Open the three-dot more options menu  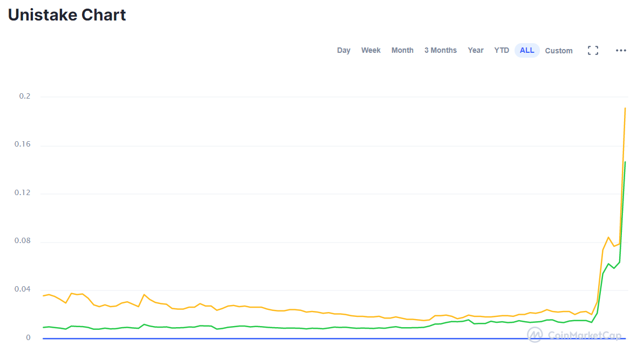[x=621, y=51]
